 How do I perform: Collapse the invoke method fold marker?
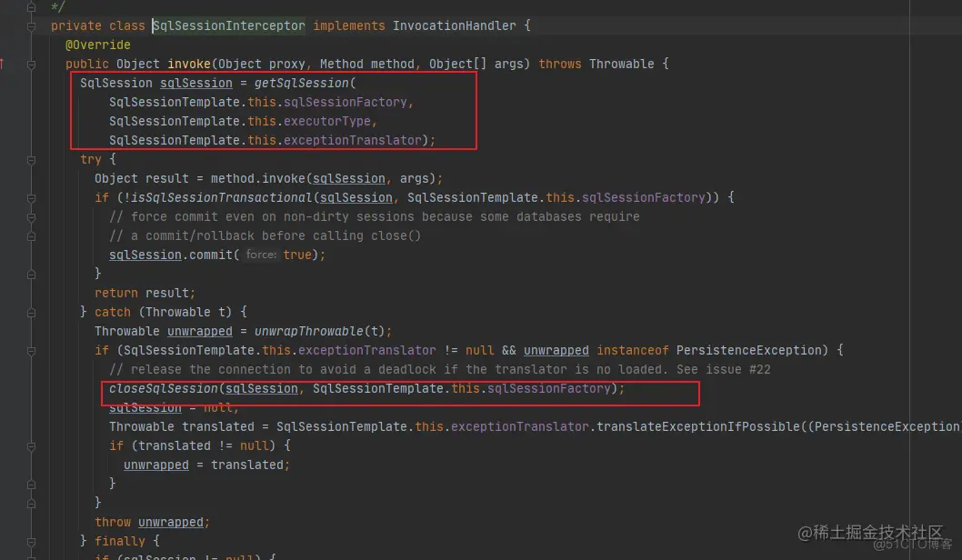coord(31,65)
